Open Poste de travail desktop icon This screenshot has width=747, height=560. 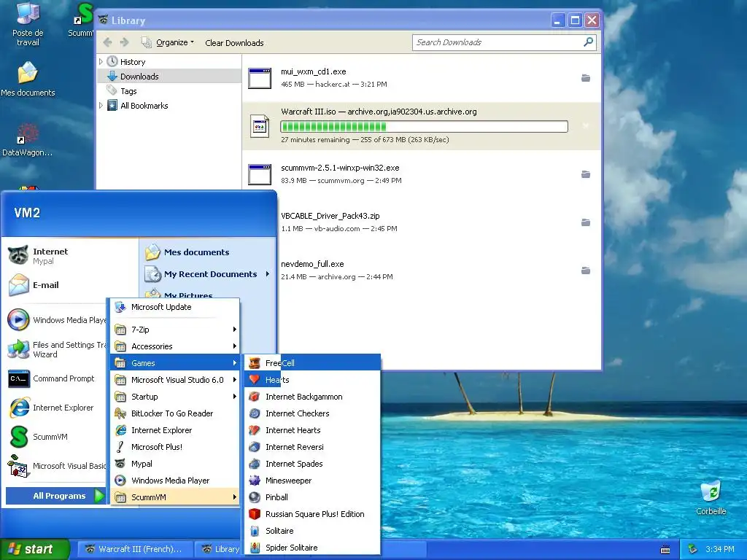pyautogui.click(x=28, y=24)
